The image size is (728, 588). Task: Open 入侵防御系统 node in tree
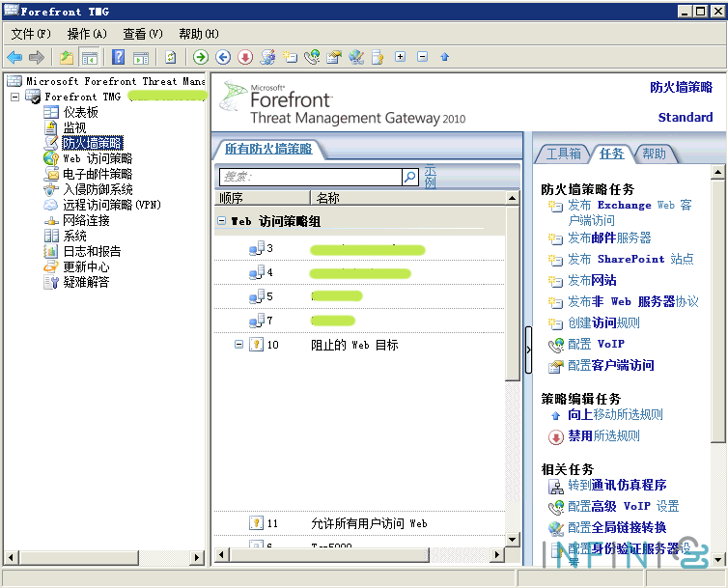click(98, 189)
